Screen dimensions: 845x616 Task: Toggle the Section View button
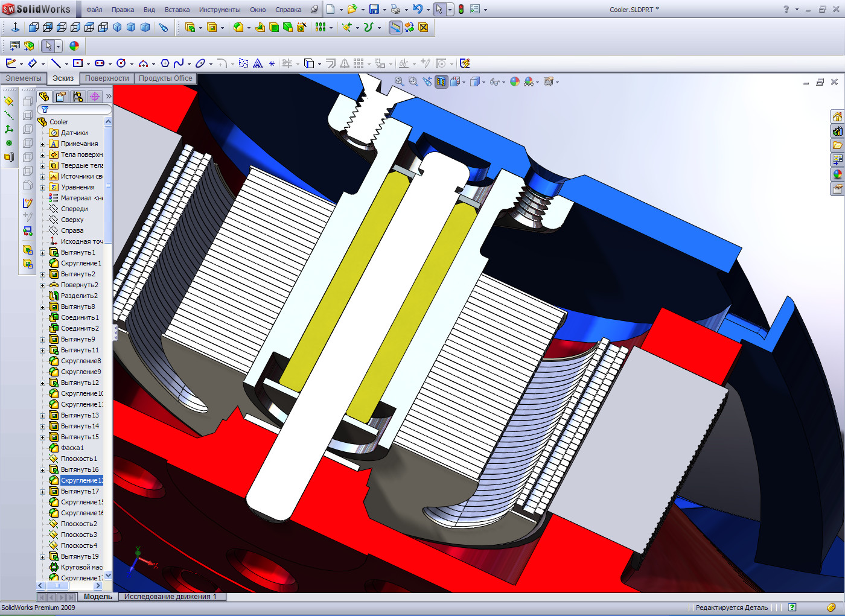441,81
